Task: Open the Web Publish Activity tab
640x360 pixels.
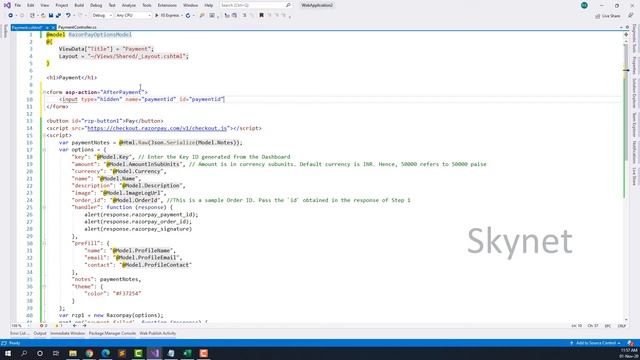Action: point(158,333)
